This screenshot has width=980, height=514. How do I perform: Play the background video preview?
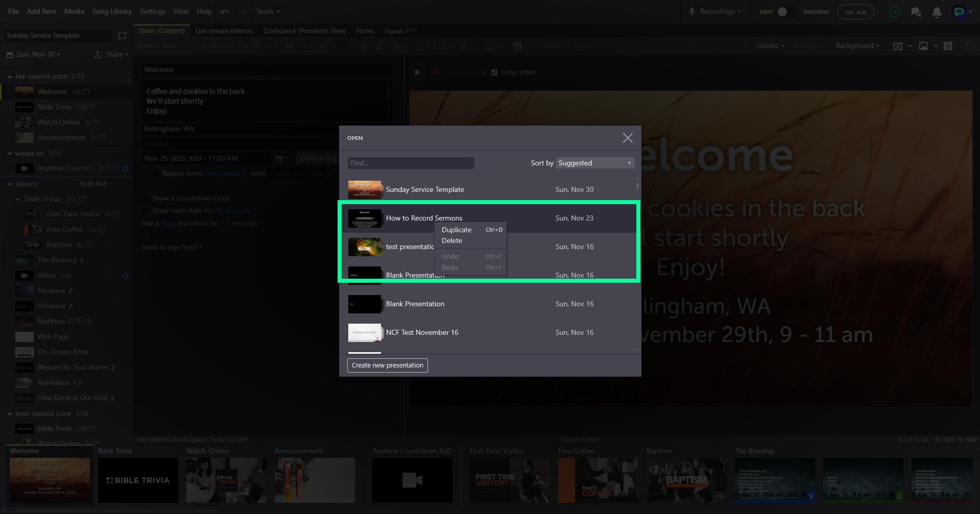point(417,72)
